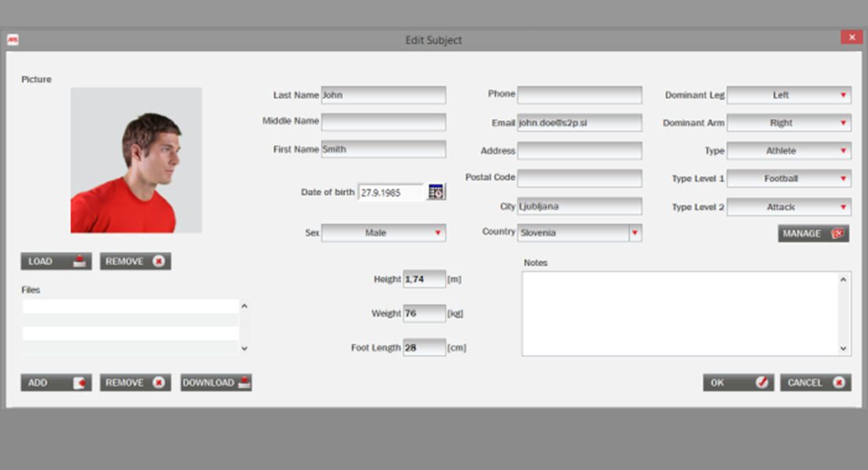This screenshot has height=470, width=868.
Task: Click the LOAD picture button
Action: pos(56,262)
